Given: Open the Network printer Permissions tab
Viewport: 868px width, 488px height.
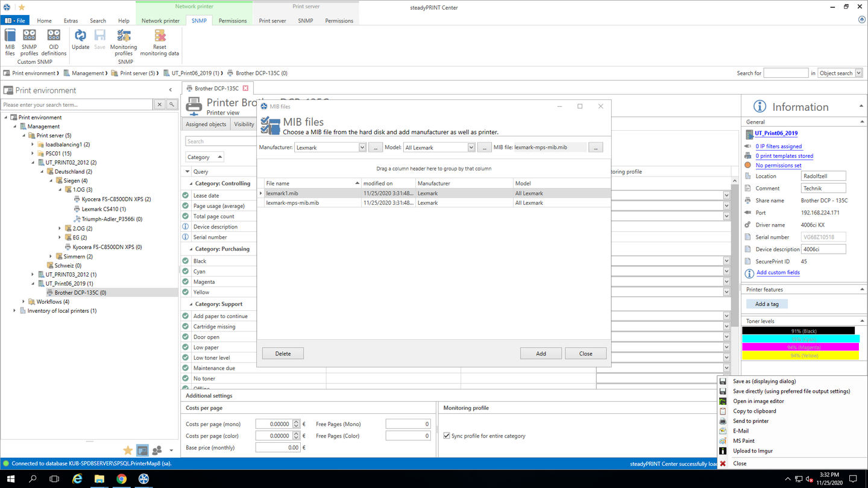Looking at the screenshot, I should (x=233, y=20).
